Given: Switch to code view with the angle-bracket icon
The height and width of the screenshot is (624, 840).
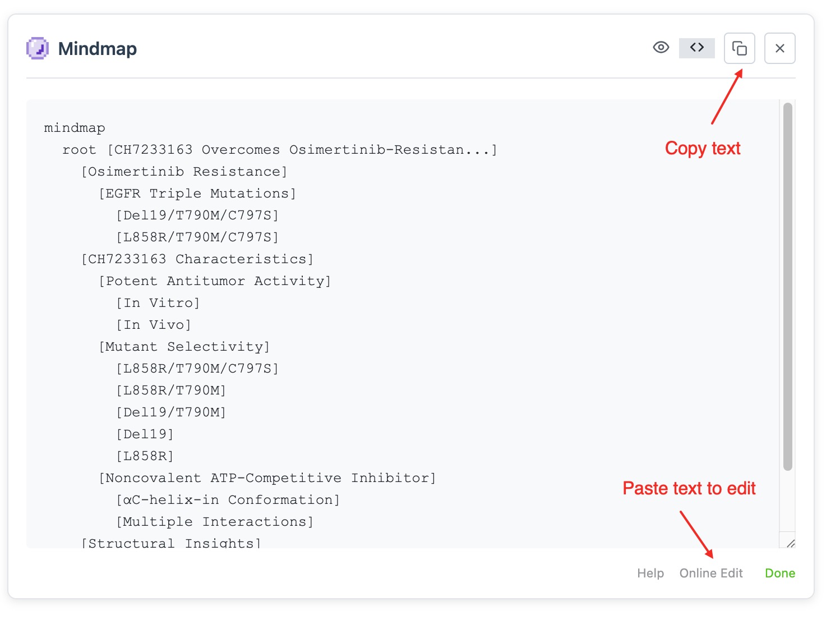Looking at the screenshot, I should pos(696,48).
